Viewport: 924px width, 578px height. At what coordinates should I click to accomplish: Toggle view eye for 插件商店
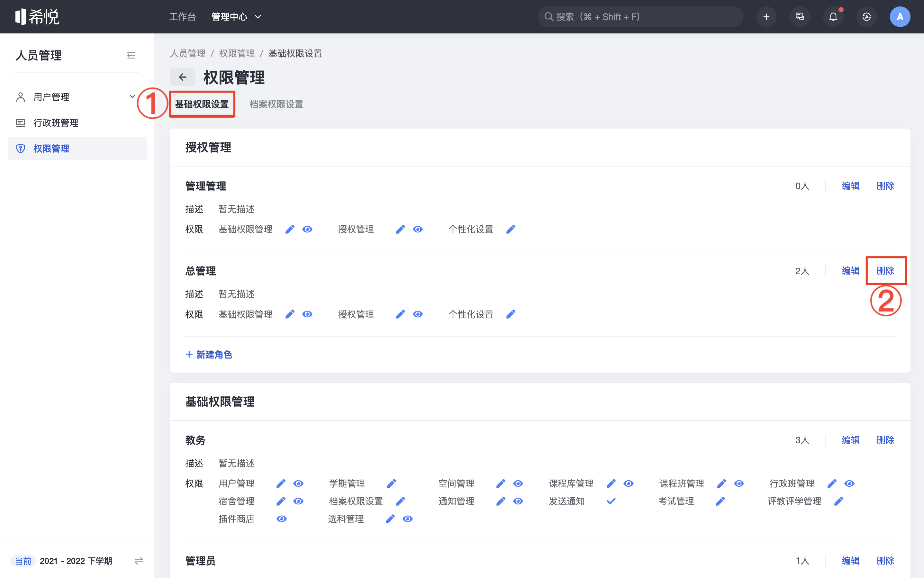[x=282, y=519]
